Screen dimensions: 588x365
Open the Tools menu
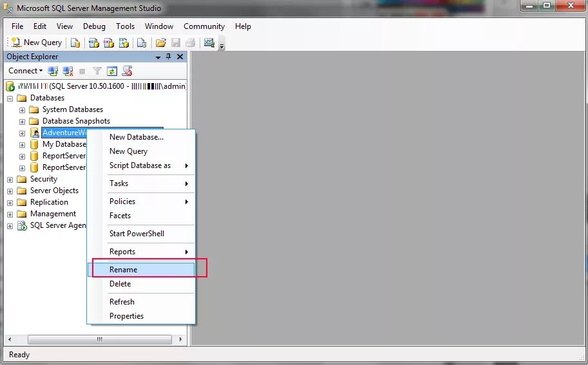click(125, 26)
